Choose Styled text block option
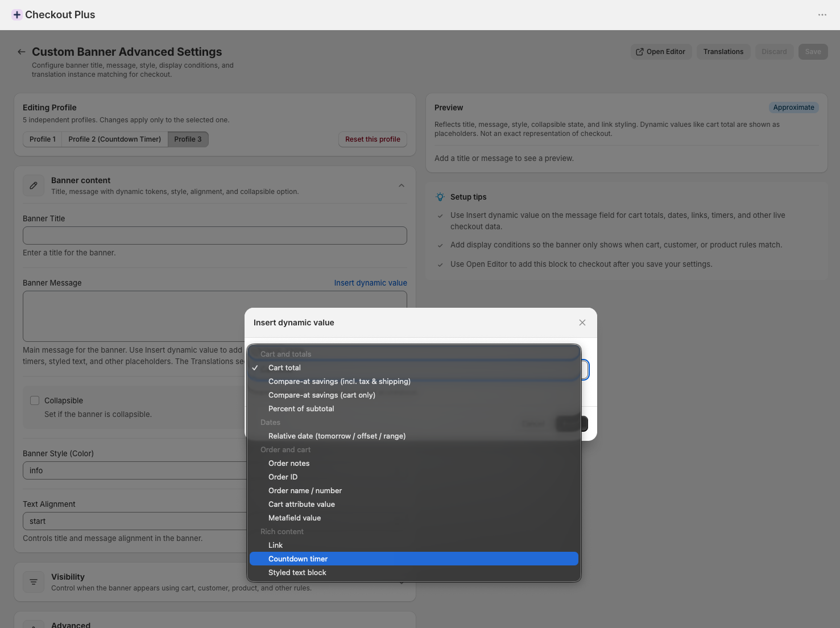 tap(414, 572)
